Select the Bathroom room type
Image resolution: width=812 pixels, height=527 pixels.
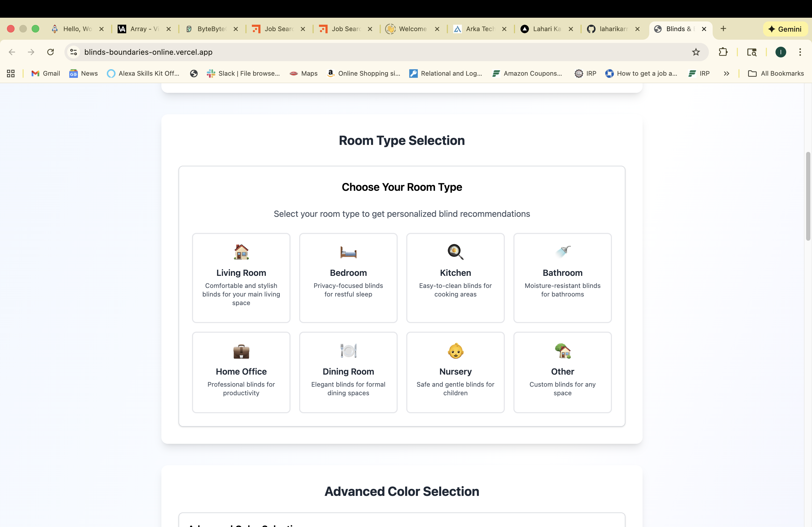pyautogui.click(x=562, y=278)
